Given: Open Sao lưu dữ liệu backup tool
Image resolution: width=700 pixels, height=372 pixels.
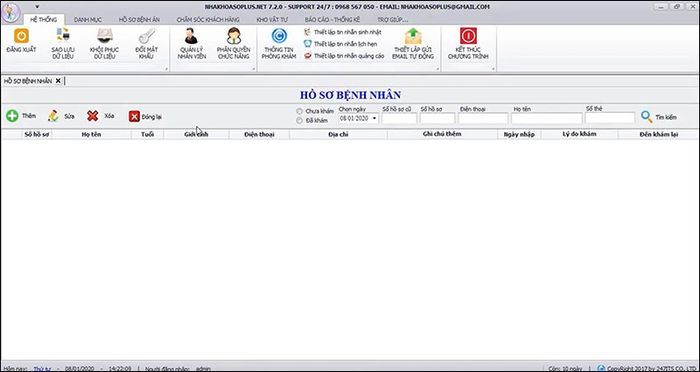Looking at the screenshot, I should coord(63,44).
